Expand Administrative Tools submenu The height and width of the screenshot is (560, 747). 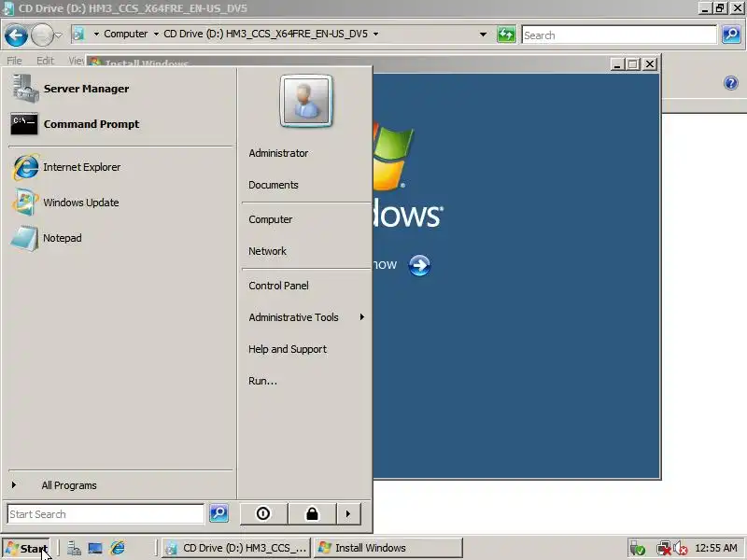305,317
